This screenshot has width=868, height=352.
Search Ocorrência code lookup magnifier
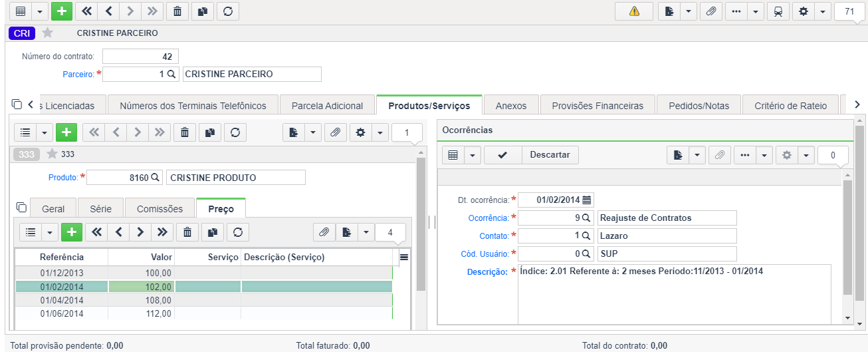pyautogui.click(x=587, y=218)
